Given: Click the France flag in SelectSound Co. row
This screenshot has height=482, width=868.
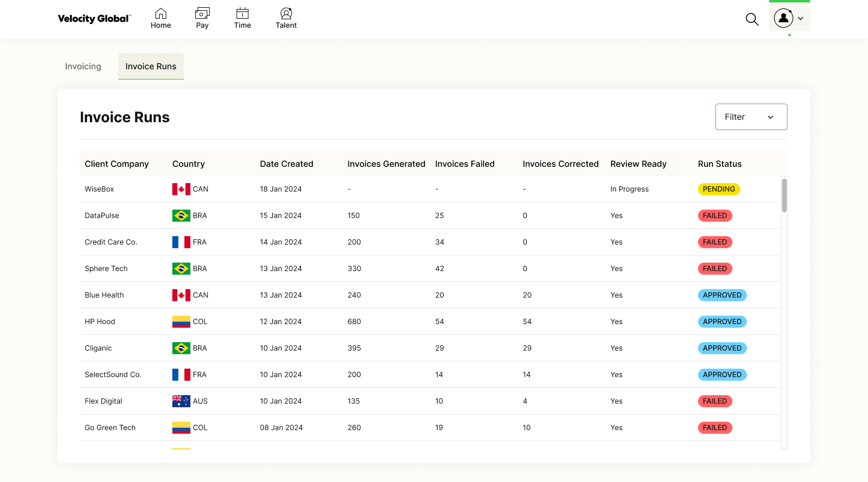Looking at the screenshot, I should [x=181, y=375].
